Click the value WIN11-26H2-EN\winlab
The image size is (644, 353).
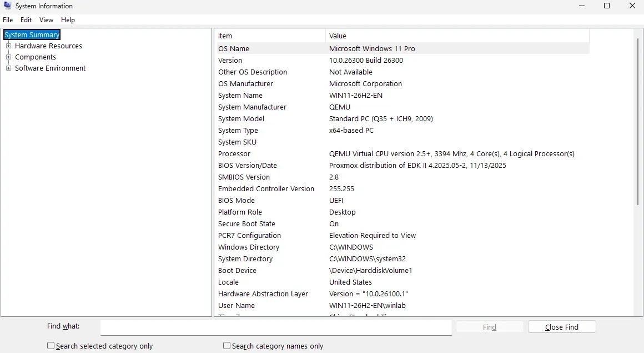pos(368,306)
